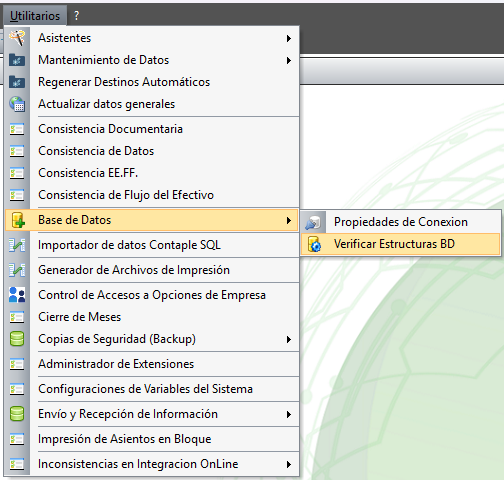Viewport: 504px width, 480px height.
Task: Select Verificar Estructuras BD
Action: click(x=401, y=244)
